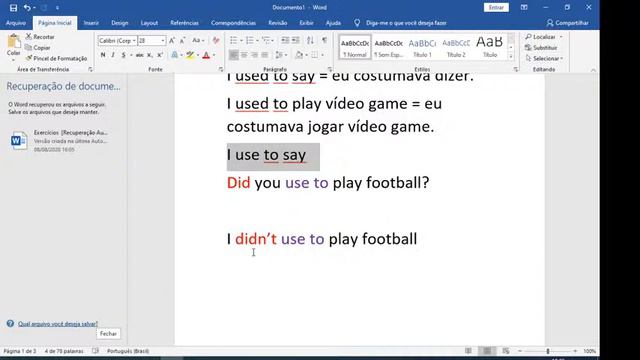Open the Calibri font name dropdown

point(134,41)
